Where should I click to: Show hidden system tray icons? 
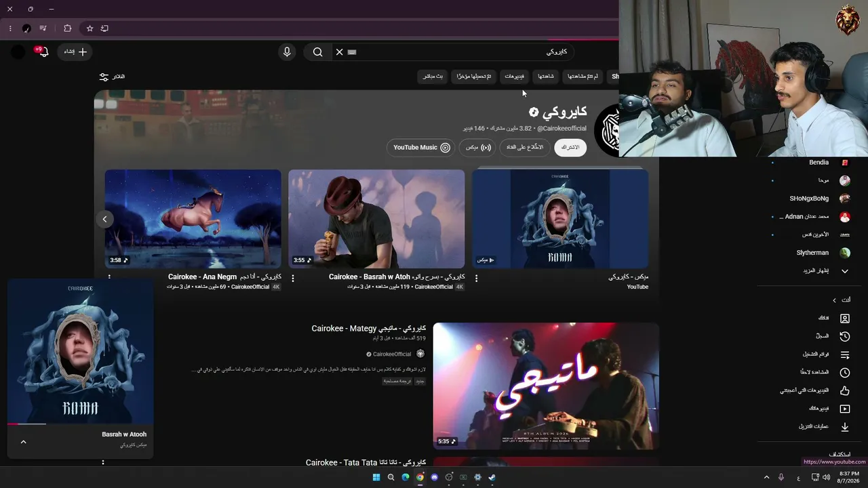pyautogui.click(x=767, y=477)
